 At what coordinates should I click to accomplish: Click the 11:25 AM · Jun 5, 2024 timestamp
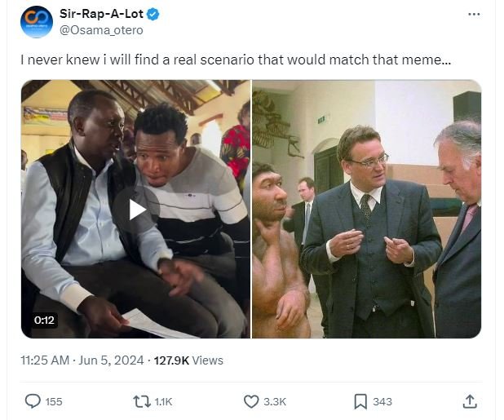(x=82, y=360)
